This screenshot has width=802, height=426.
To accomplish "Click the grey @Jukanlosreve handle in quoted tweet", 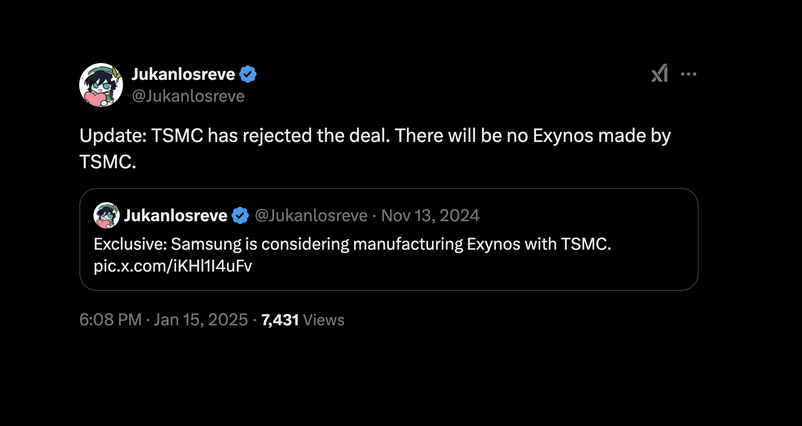I will tap(311, 215).
